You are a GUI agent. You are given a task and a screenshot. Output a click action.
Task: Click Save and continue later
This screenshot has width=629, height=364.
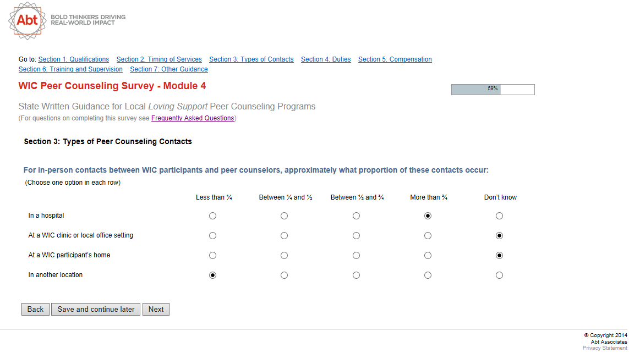tap(96, 310)
